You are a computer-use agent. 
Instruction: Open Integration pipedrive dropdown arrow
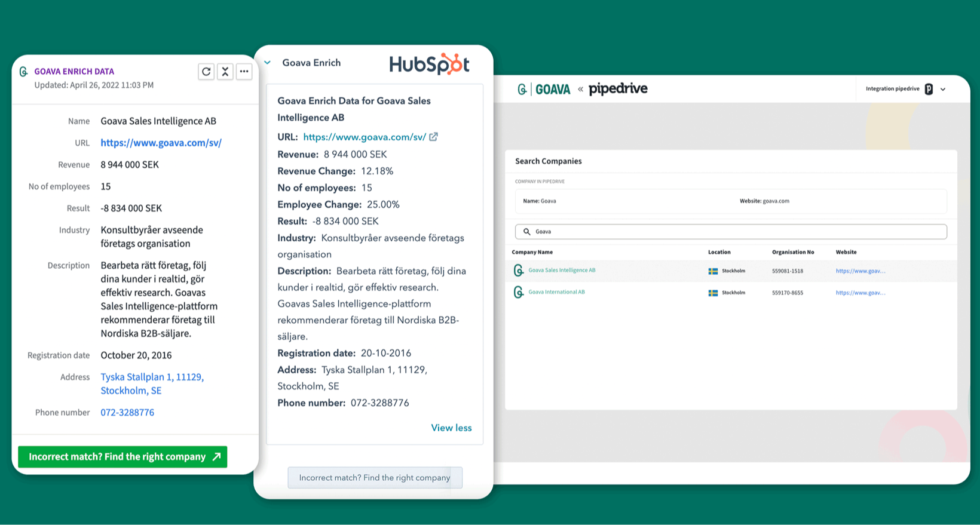click(x=943, y=90)
